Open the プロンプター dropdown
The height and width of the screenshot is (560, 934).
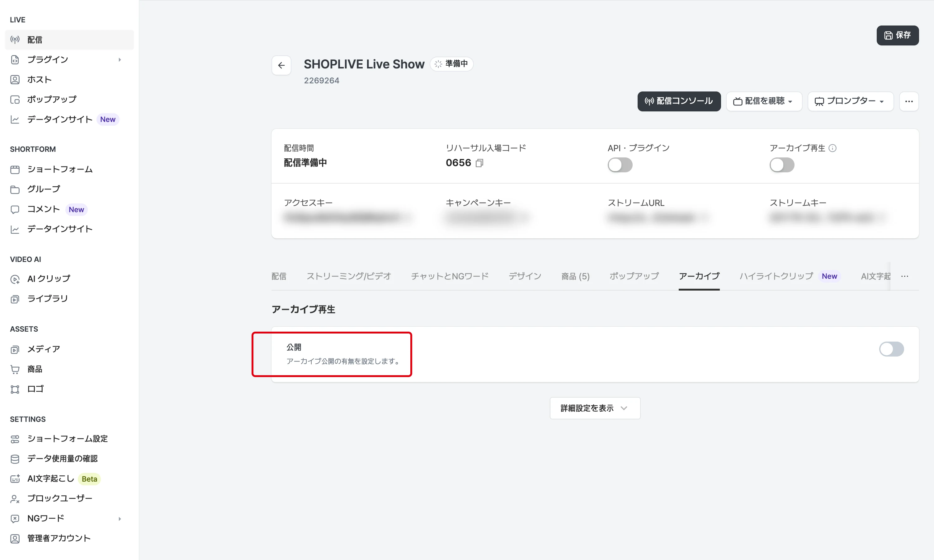pyautogui.click(x=850, y=101)
